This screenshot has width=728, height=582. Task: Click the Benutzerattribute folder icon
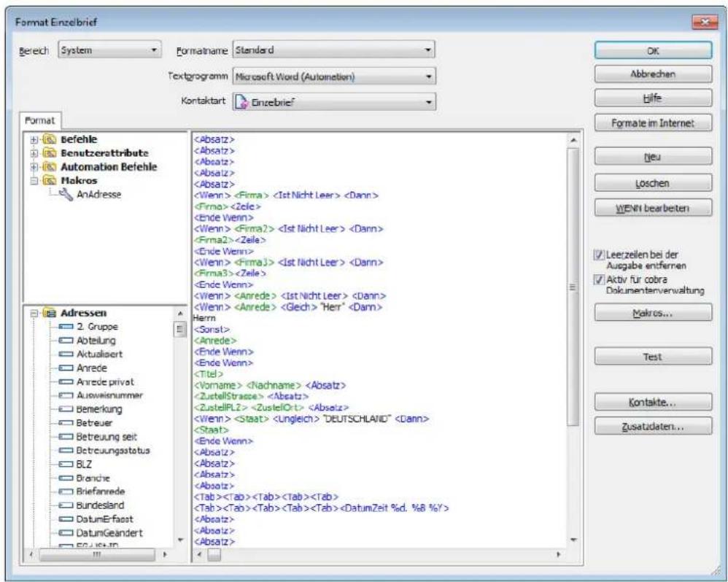click(x=49, y=152)
